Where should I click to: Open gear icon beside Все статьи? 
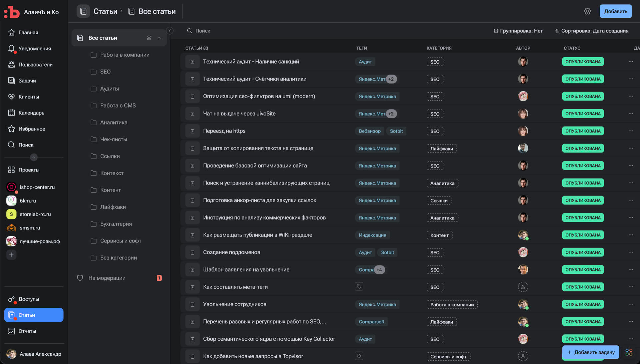[x=149, y=38]
